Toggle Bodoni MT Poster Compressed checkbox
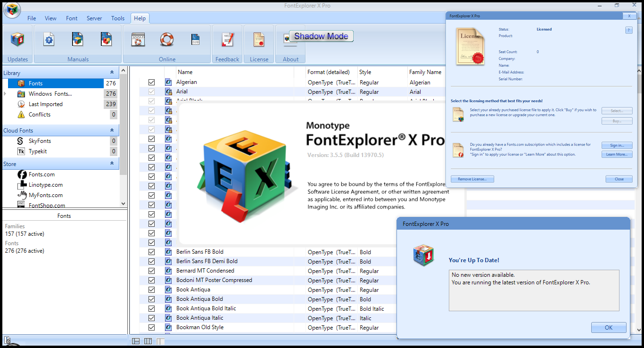This screenshot has height=348, width=644. 151,280
